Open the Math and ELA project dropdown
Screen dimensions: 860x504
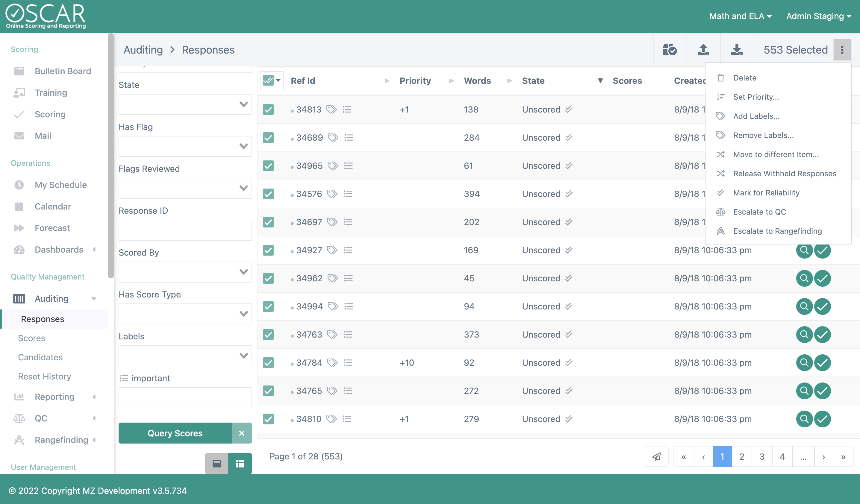[x=740, y=16]
